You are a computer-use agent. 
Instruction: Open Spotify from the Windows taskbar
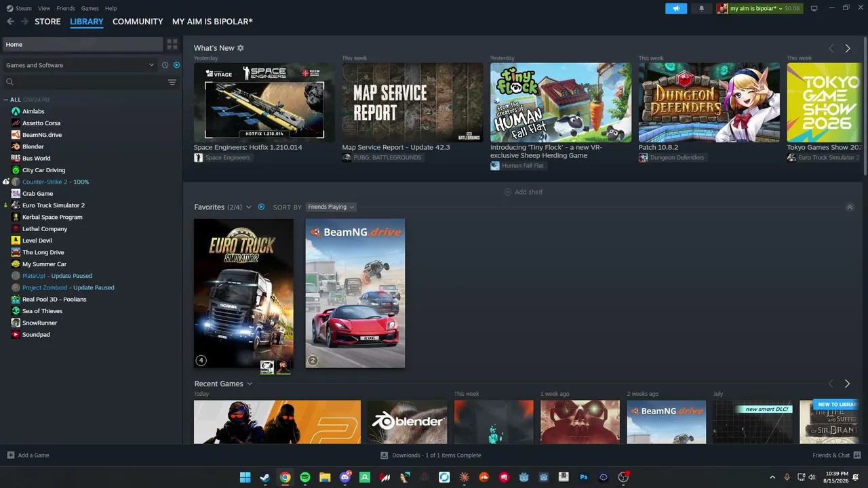(305, 477)
